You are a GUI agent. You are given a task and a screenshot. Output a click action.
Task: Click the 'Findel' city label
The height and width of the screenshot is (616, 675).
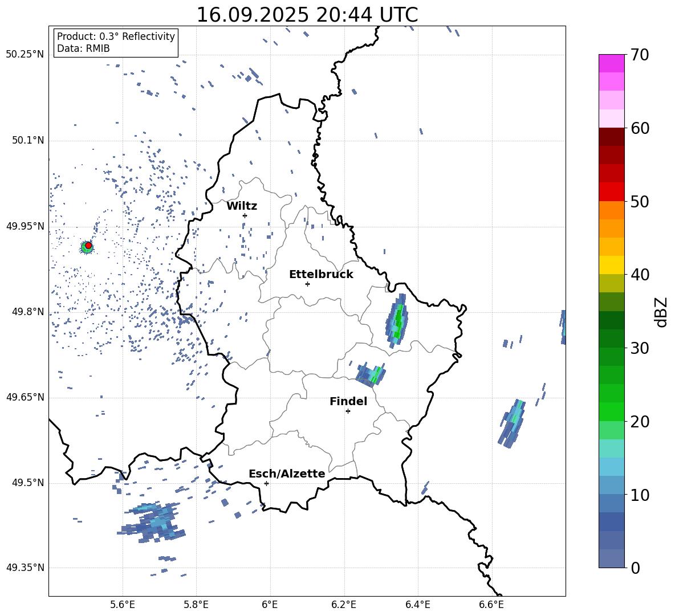[348, 401]
